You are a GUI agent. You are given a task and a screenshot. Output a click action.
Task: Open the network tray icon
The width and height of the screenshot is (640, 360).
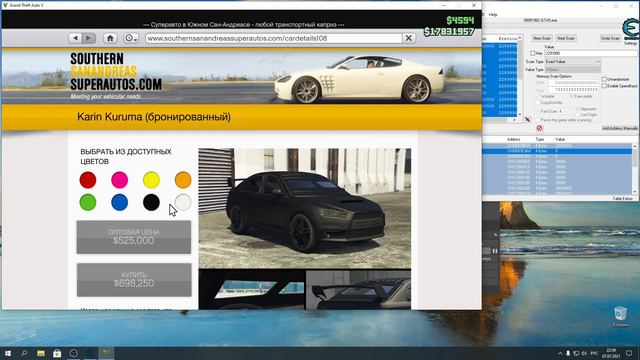[576, 353]
